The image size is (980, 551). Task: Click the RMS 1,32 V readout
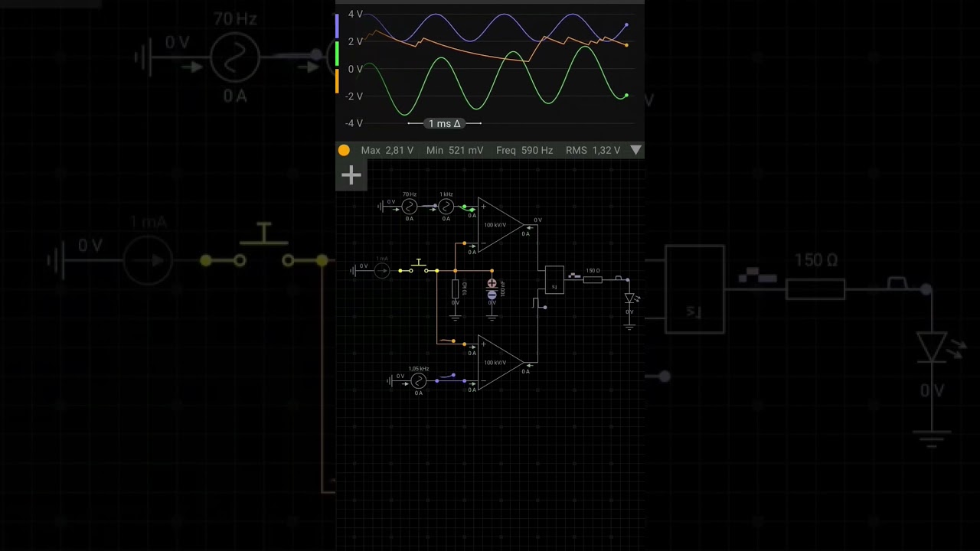(x=593, y=150)
